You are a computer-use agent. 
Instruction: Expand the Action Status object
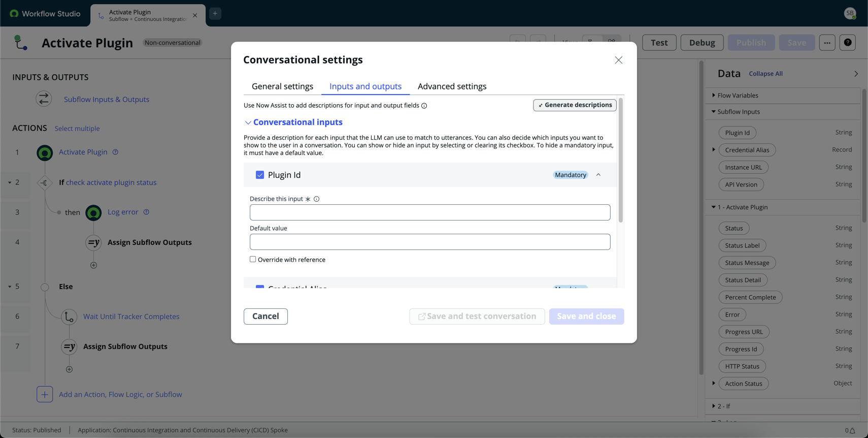point(713,384)
